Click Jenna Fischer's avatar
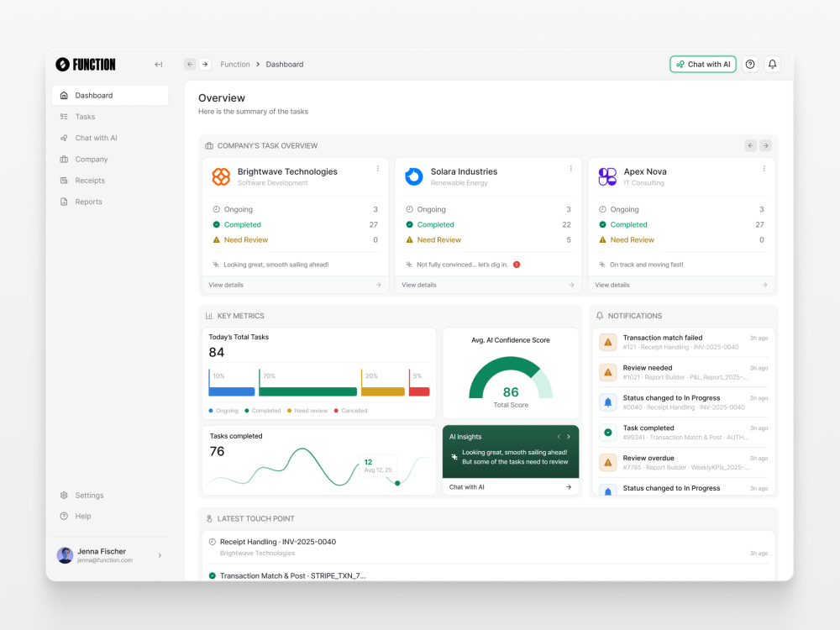Viewport: 840px width, 630px height. click(x=65, y=555)
